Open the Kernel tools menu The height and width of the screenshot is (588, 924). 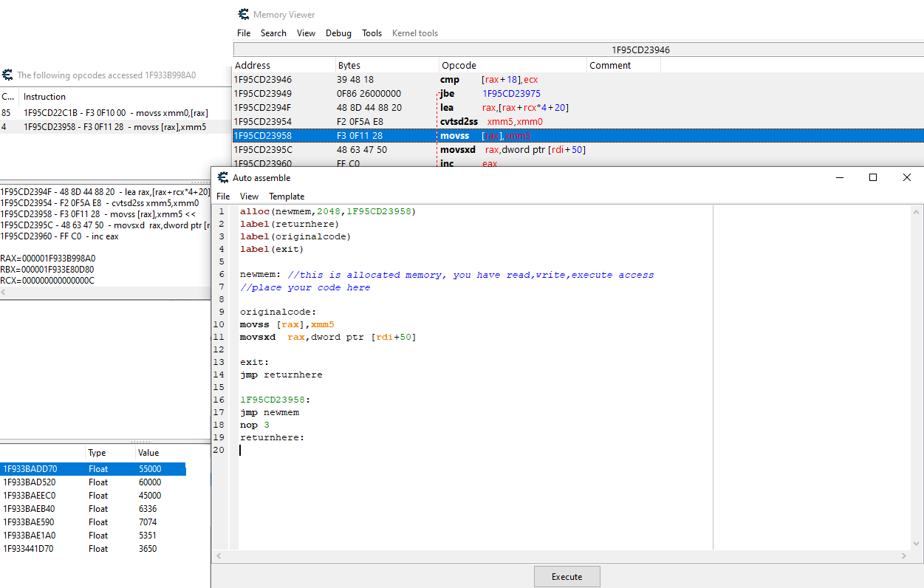click(414, 33)
